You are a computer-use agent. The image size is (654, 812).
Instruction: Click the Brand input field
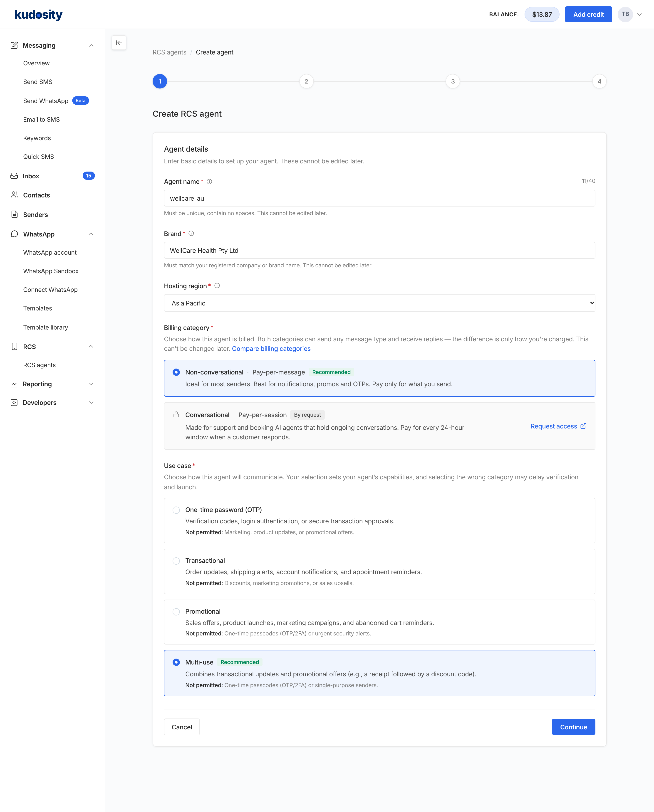[379, 251]
